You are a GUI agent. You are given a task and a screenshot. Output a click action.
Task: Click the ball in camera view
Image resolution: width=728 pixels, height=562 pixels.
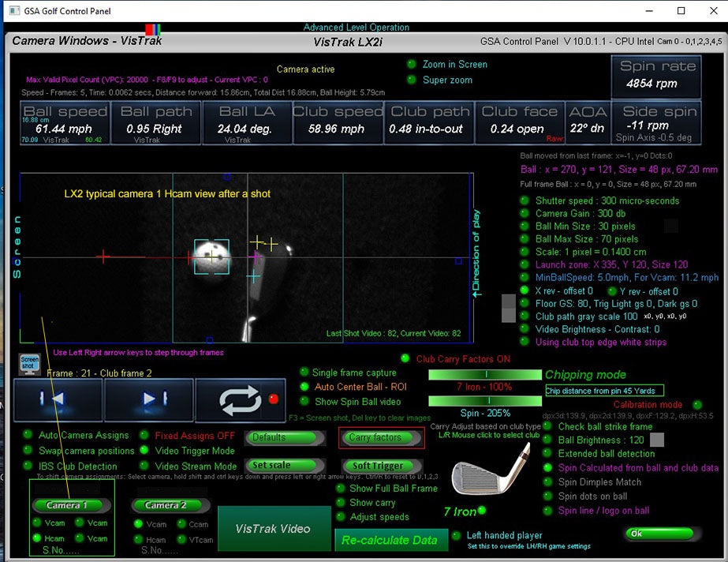[x=211, y=256]
